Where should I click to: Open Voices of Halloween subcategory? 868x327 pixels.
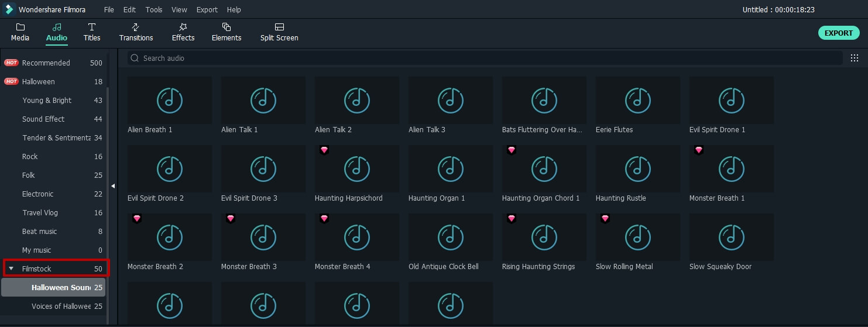click(61, 306)
